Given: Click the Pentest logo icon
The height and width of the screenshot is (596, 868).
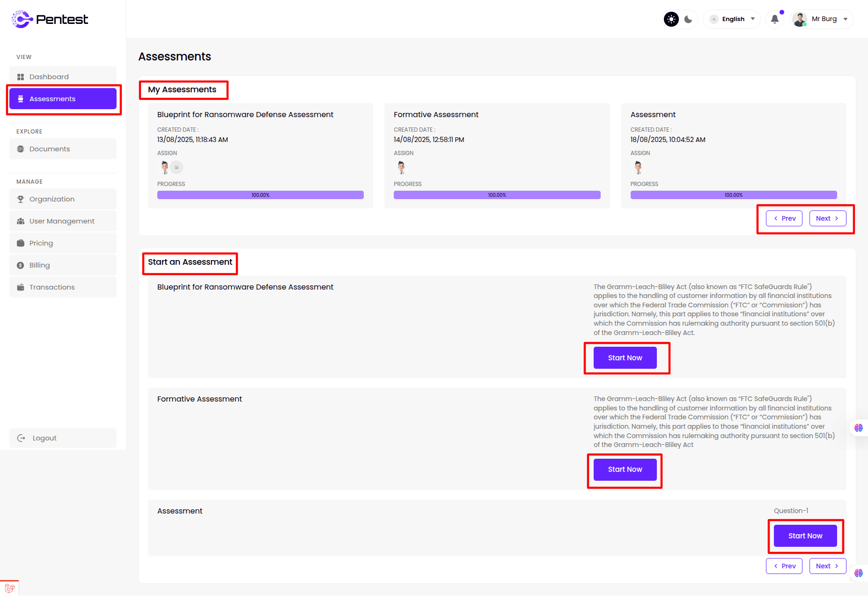Looking at the screenshot, I should (x=22, y=19).
